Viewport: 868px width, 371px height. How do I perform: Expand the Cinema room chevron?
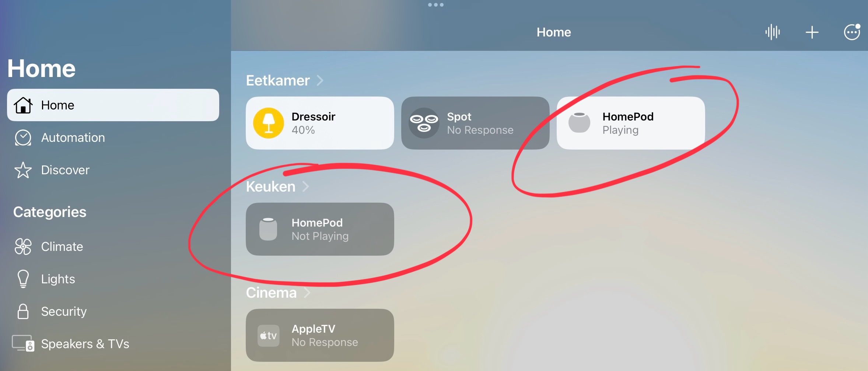click(307, 293)
